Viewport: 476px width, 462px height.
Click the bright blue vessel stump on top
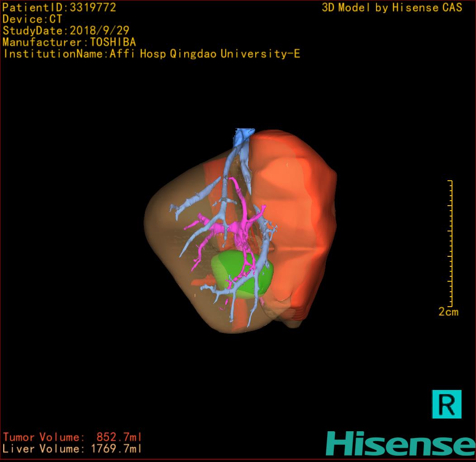click(245, 134)
